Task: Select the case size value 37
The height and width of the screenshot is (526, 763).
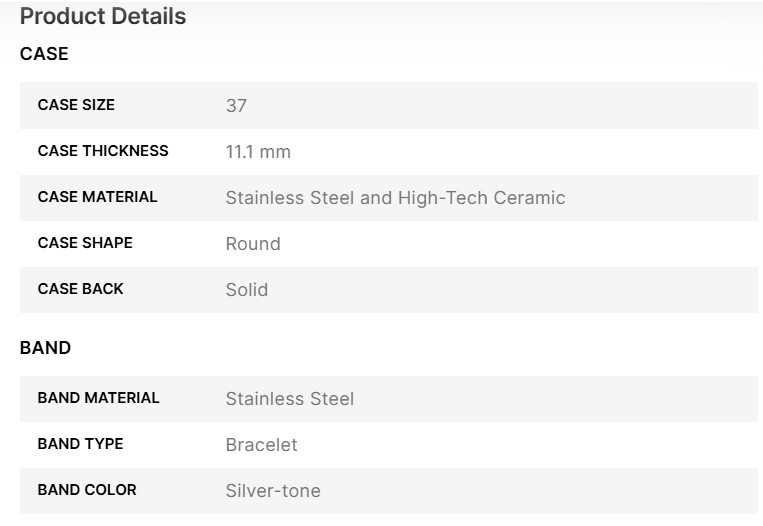Action: (236, 106)
